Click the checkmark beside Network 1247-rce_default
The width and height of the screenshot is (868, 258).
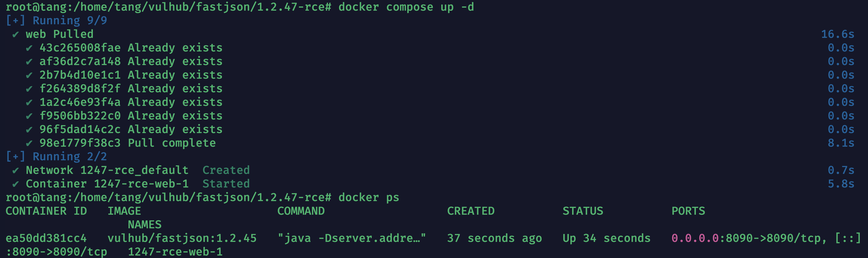point(15,170)
